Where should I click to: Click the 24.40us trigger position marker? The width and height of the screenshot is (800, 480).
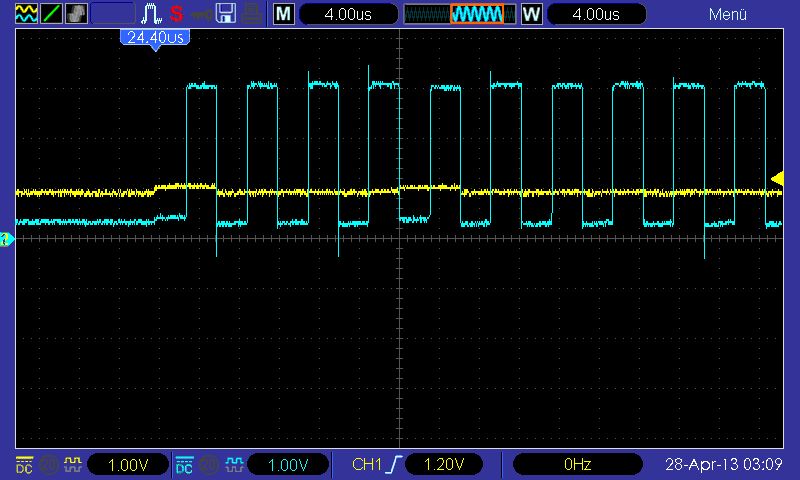tap(154, 38)
